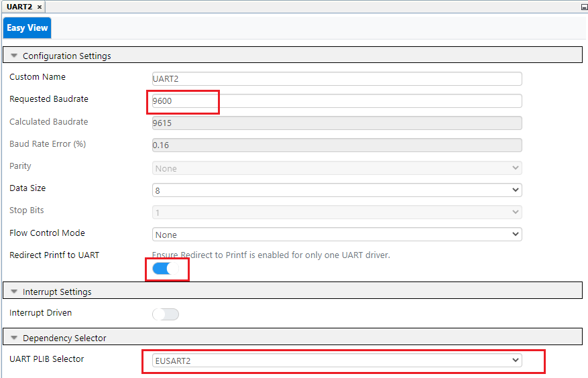Click the Parity label
This screenshot has width=588, height=378.
tap(20, 166)
